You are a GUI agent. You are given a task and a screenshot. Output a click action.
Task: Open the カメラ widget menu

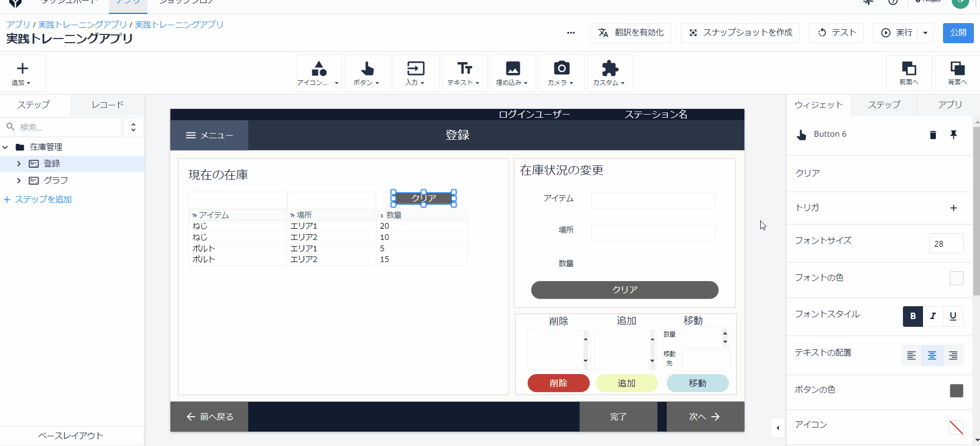pos(561,73)
